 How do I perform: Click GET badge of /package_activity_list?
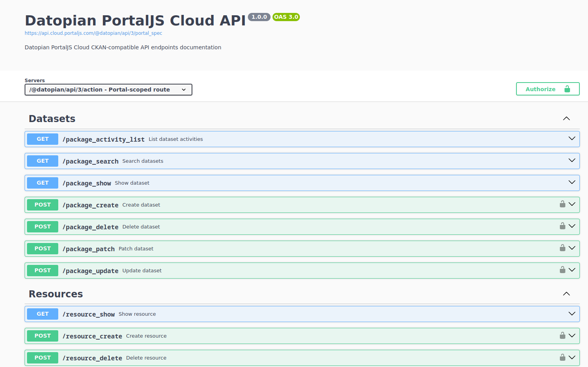point(43,139)
